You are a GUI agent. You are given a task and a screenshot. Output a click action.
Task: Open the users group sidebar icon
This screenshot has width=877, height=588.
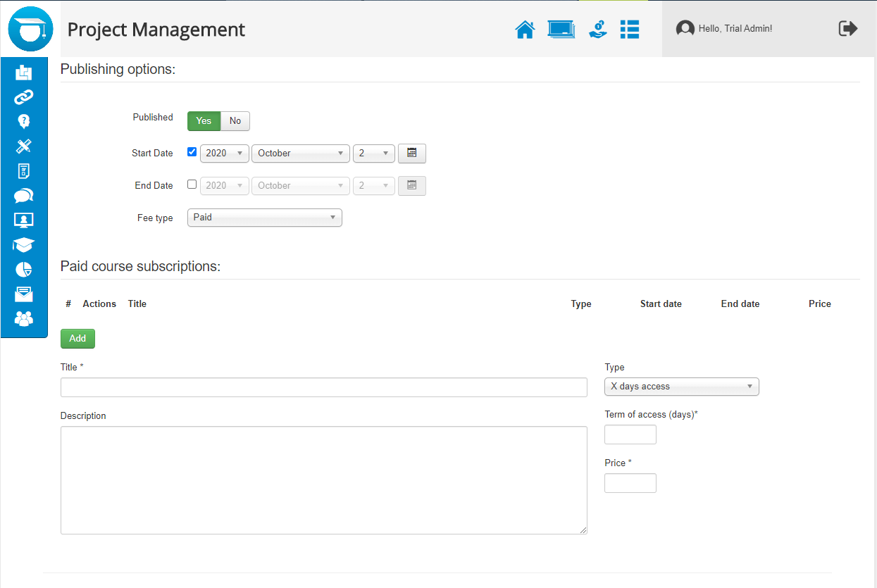coord(24,319)
